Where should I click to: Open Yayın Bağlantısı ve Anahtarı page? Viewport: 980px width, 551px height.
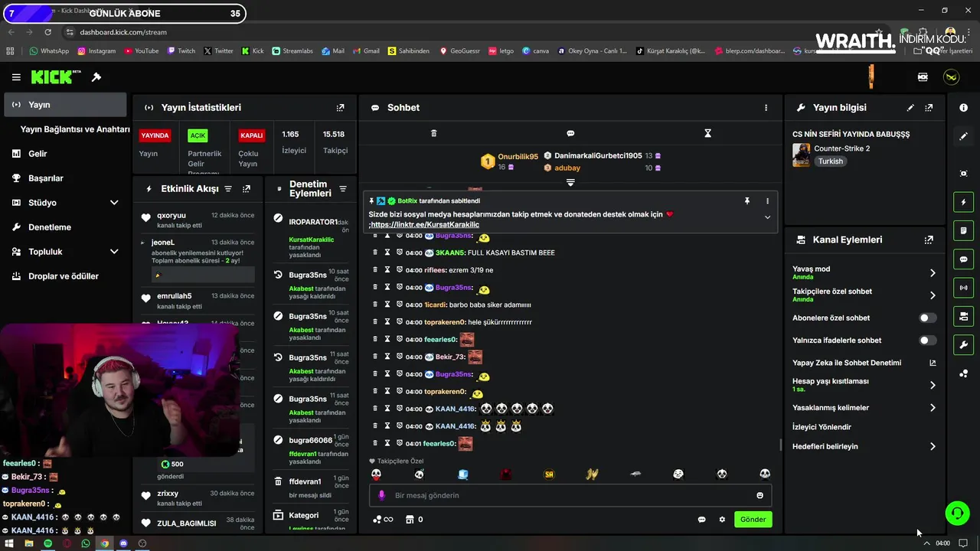pyautogui.click(x=75, y=129)
